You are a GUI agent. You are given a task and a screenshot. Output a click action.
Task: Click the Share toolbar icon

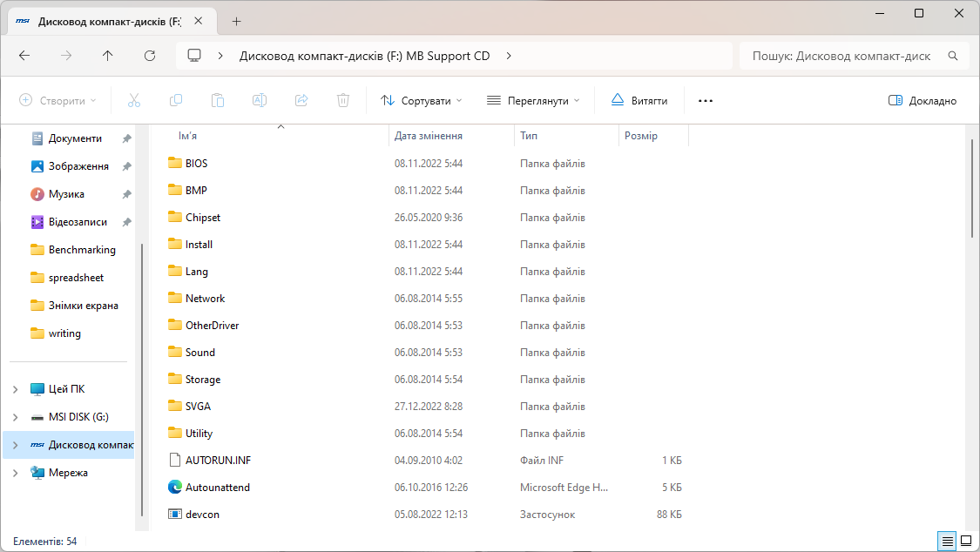point(301,100)
